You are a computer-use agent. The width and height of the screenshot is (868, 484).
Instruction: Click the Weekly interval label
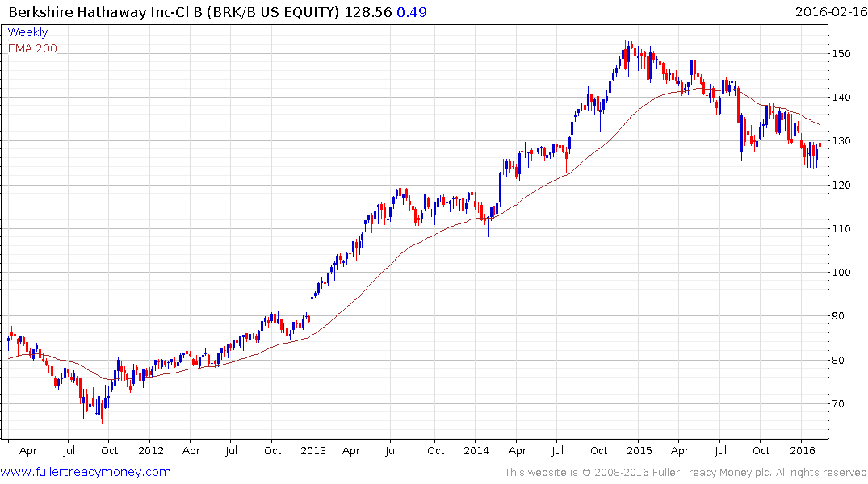[27, 32]
